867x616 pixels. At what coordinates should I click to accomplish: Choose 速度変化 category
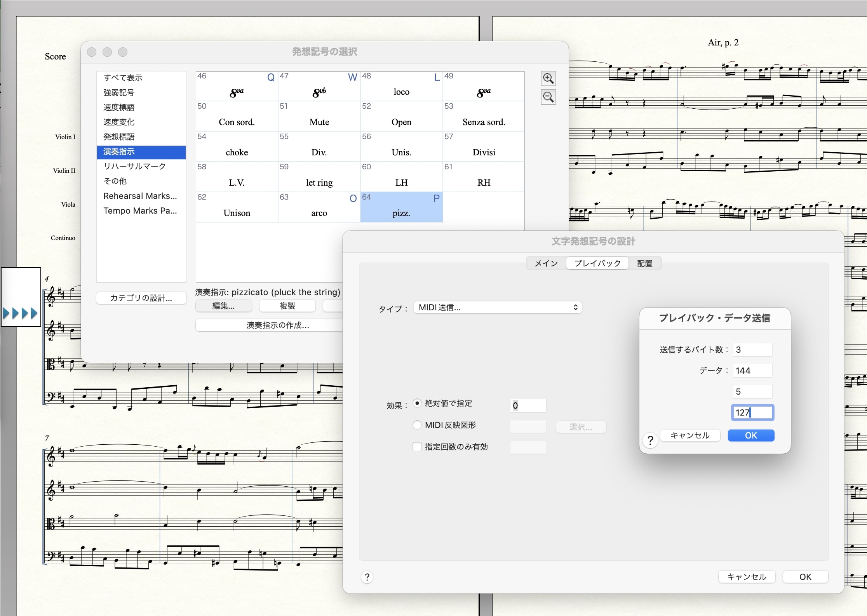coord(141,122)
